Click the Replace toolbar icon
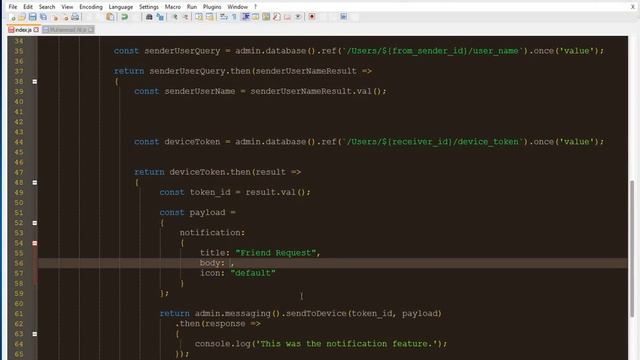Screen dimensions: 640x360 click(160, 17)
